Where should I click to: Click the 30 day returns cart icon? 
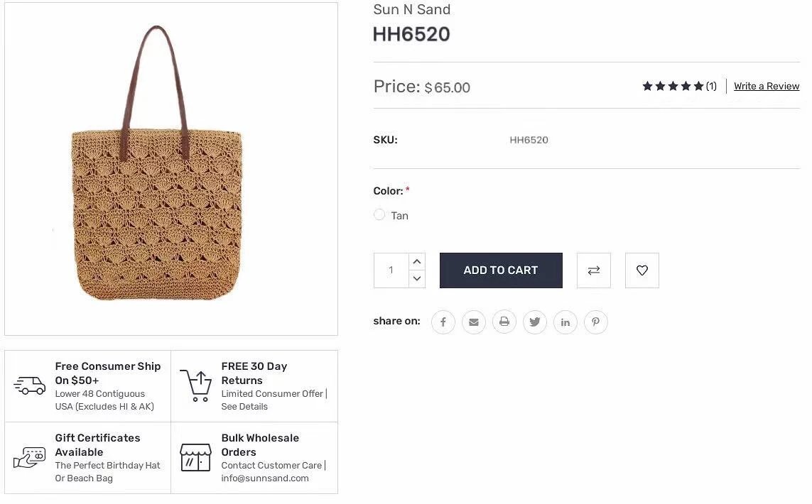pyautogui.click(x=195, y=385)
